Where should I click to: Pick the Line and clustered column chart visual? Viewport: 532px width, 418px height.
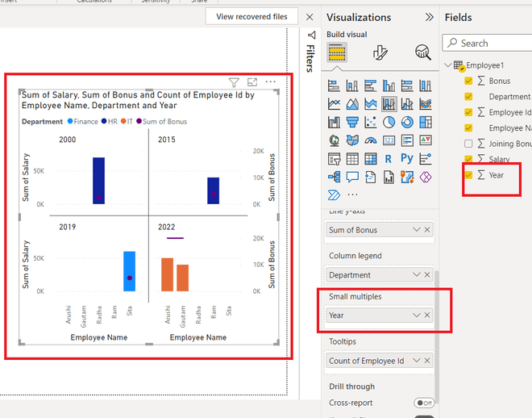pos(407,104)
